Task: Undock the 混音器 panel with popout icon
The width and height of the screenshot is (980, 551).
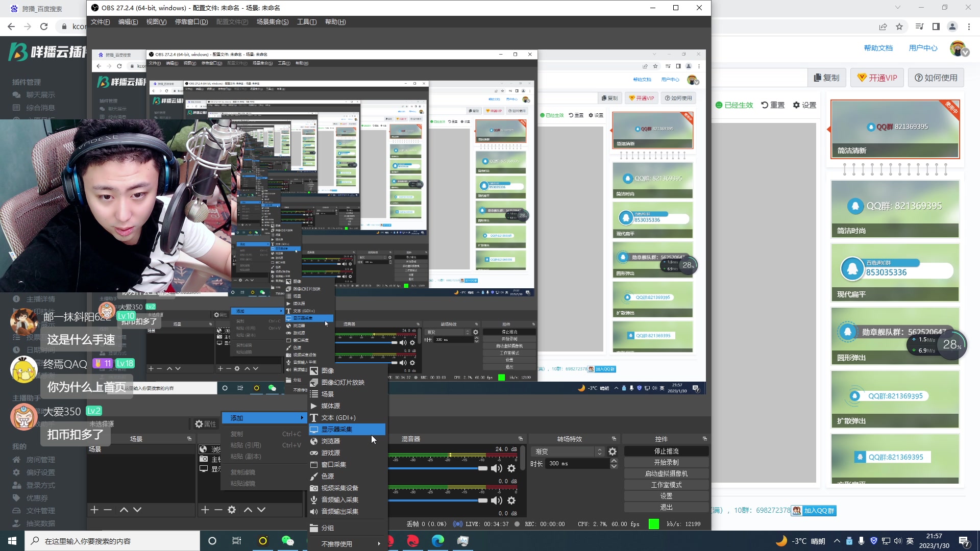Action: coord(521,439)
